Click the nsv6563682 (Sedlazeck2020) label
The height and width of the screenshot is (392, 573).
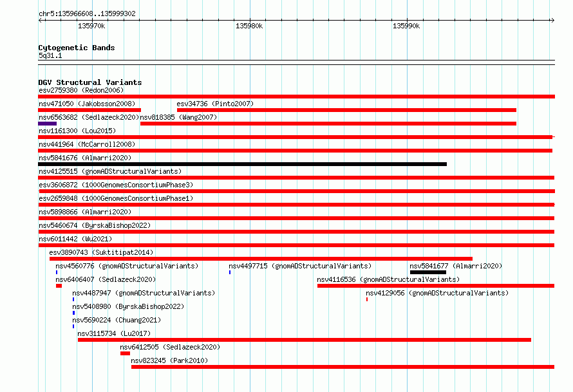tap(89, 117)
